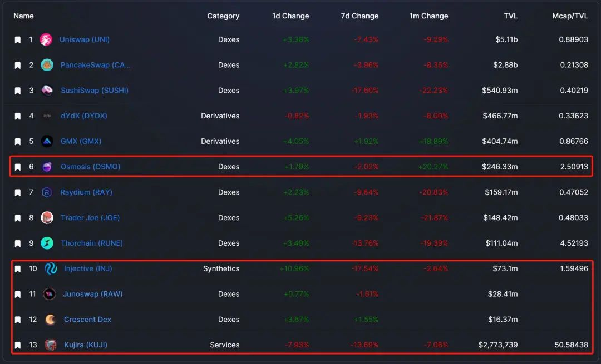The width and height of the screenshot is (601, 364).
Task: Open the Junoswap (RAW) link
Action: point(93,294)
